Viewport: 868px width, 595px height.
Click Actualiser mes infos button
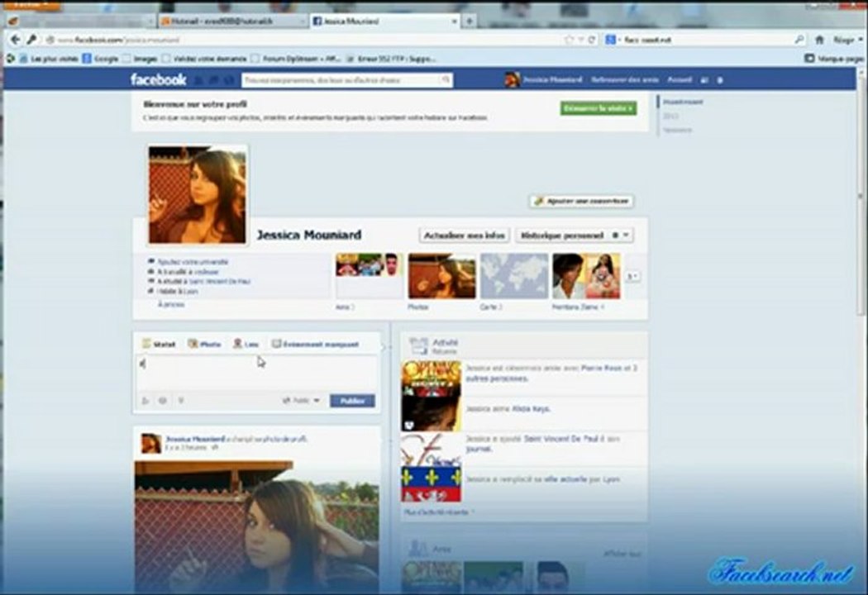464,236
